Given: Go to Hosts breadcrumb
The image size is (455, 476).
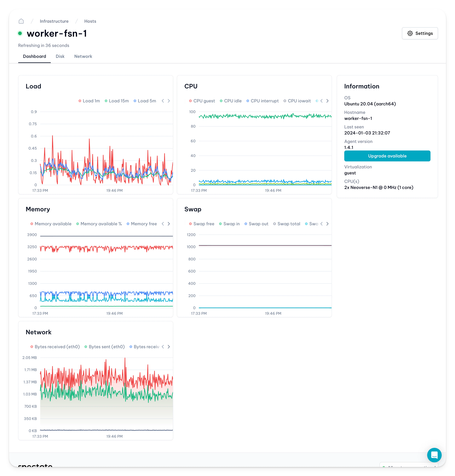Looking at the screenshot, I should click(x=90, y=21).
